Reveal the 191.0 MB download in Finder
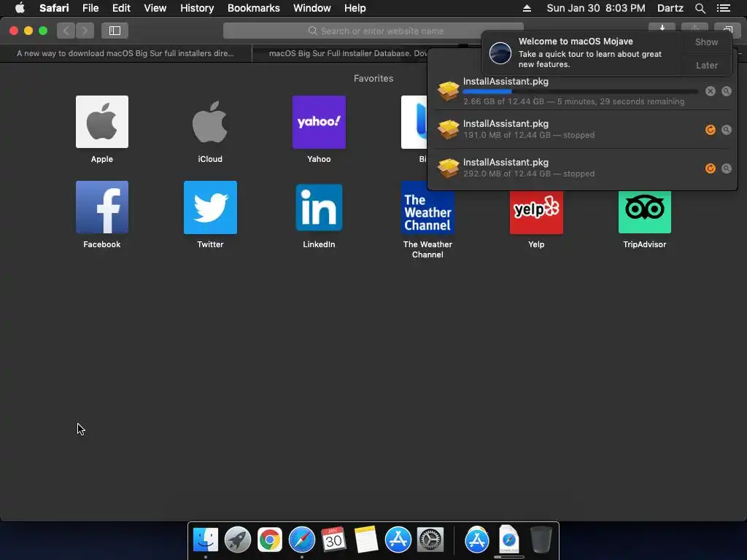 726,130
